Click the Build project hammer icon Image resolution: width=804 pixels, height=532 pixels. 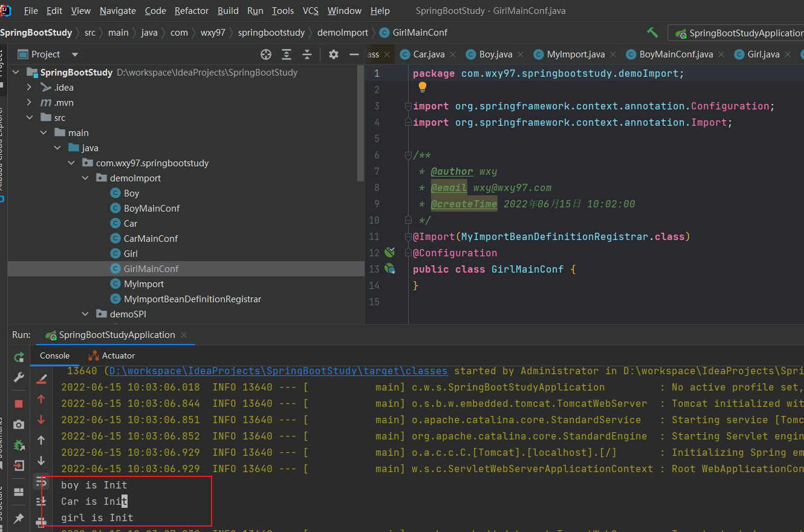pos(652,33)
